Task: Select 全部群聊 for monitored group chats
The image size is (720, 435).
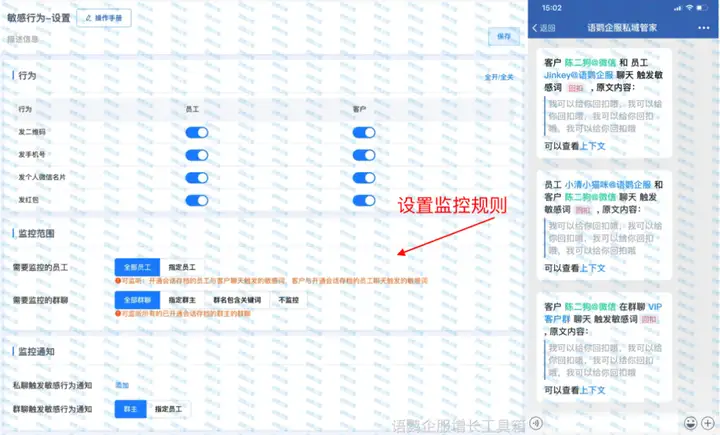Action: (136, 300)
